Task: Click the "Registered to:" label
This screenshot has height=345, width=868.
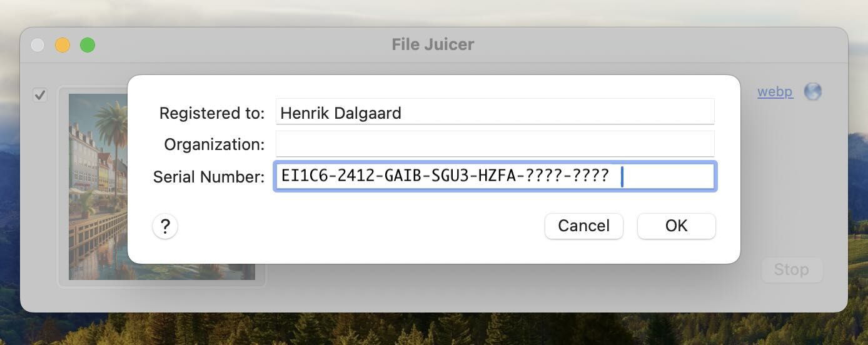Action: [212, 113]
